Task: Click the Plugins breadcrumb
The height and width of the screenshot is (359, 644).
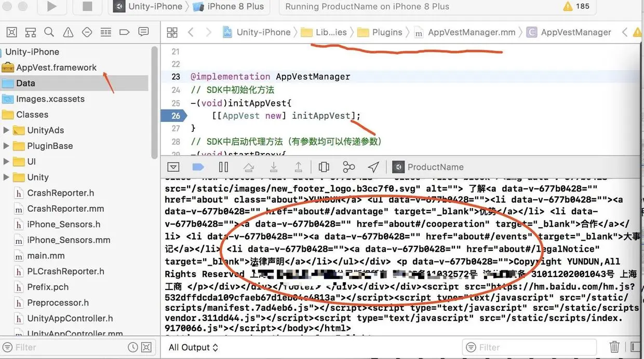Action: coord(380,32)
